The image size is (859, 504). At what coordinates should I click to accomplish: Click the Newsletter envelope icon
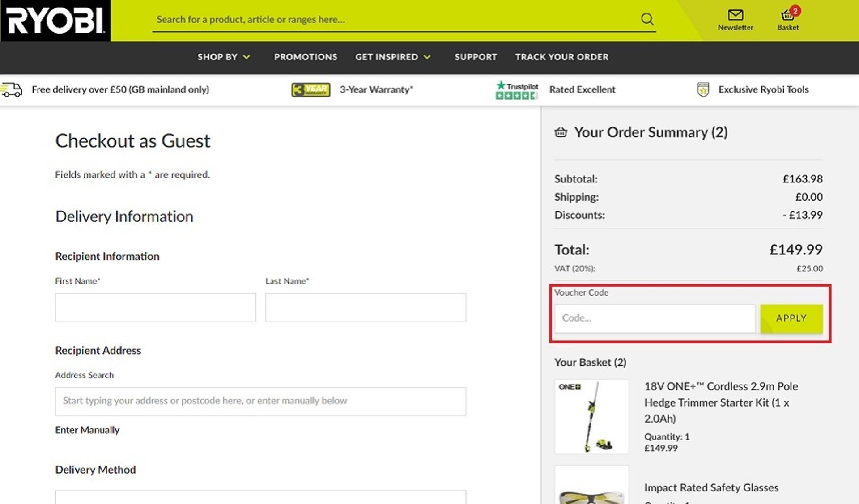[736, 14]
